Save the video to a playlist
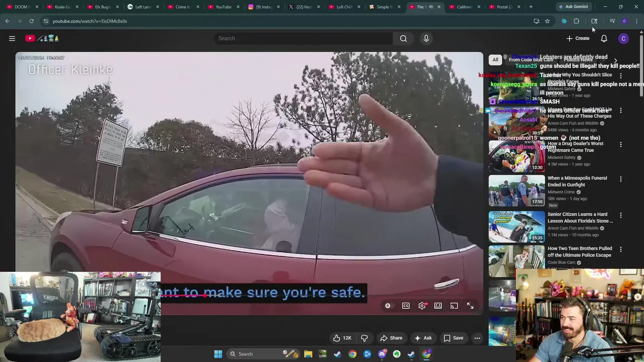 tap(453, 338)
